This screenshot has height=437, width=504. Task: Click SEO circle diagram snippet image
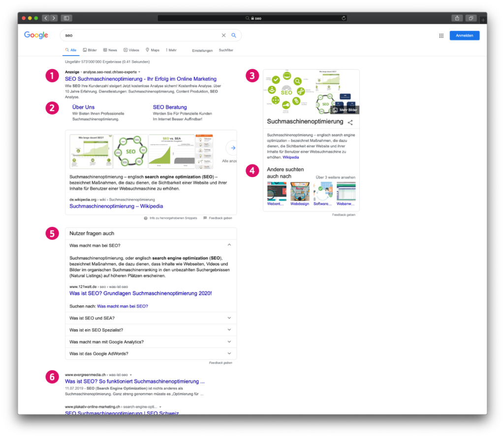click(130, 152)
